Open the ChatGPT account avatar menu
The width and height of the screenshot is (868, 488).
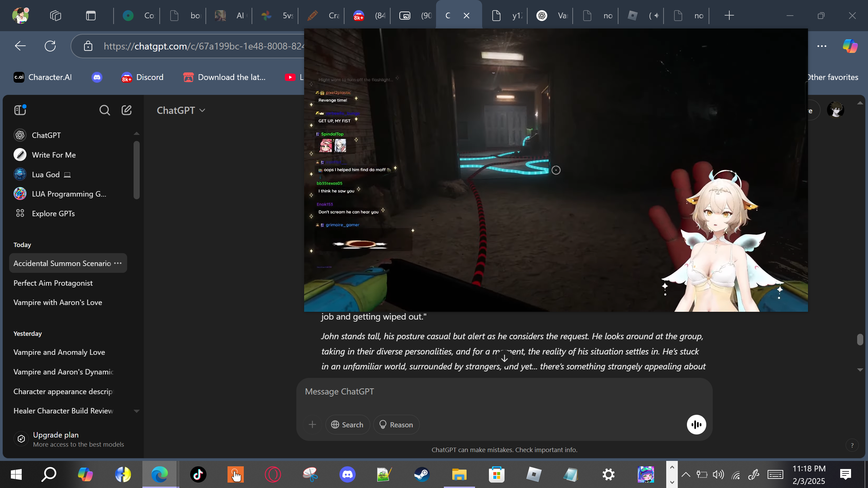(835, 110)
